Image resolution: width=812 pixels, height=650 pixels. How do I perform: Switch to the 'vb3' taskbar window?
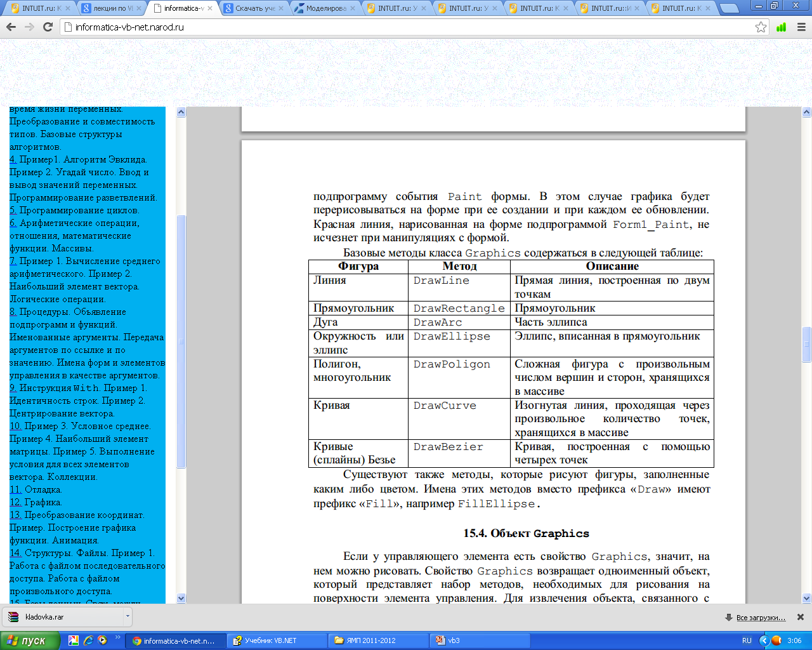pos(480,640)
